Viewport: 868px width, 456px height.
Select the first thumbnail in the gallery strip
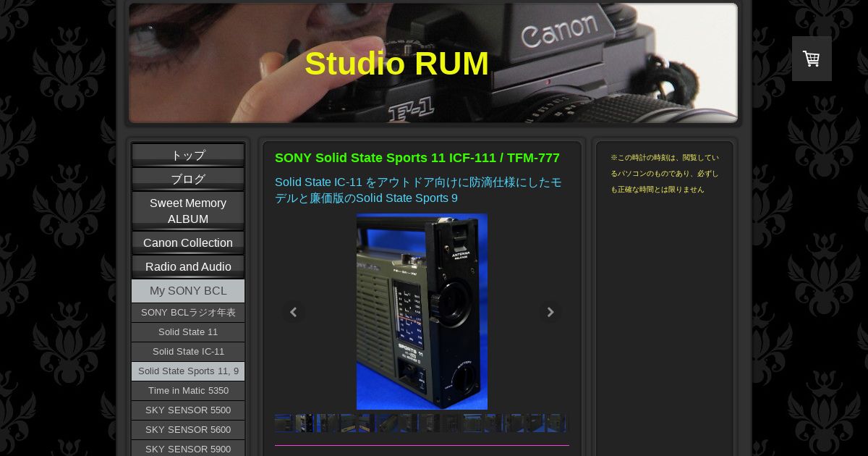(x=283, y=423)
